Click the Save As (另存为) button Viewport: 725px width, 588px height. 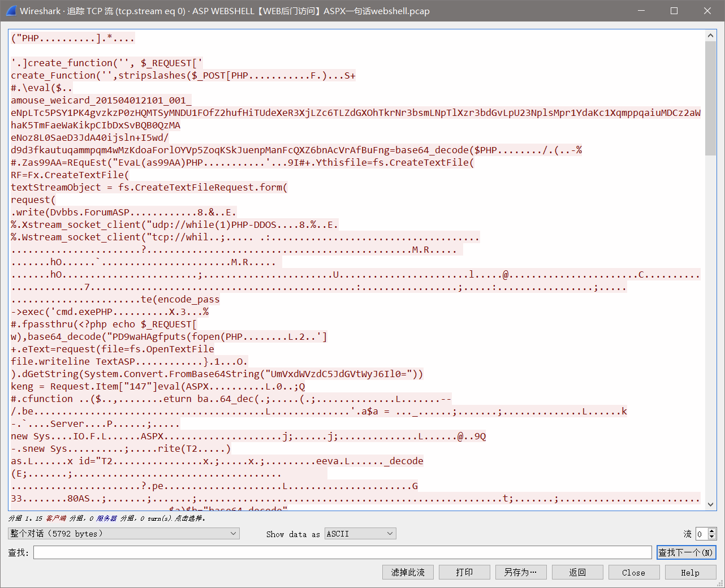(521, 572)
